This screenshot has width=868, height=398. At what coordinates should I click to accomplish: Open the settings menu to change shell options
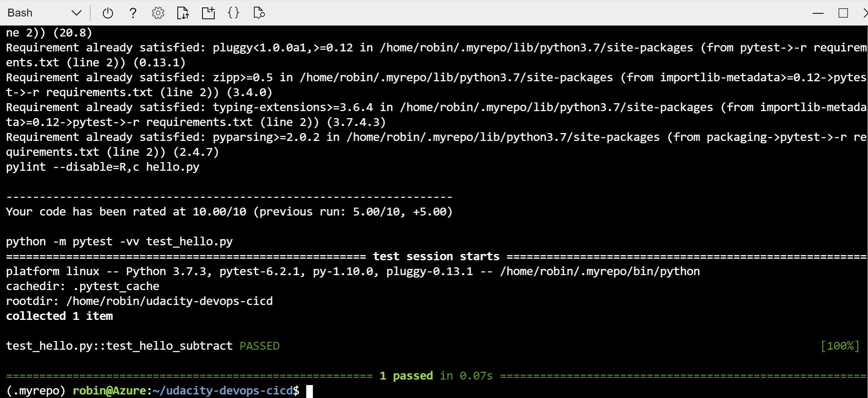[158, 13]
